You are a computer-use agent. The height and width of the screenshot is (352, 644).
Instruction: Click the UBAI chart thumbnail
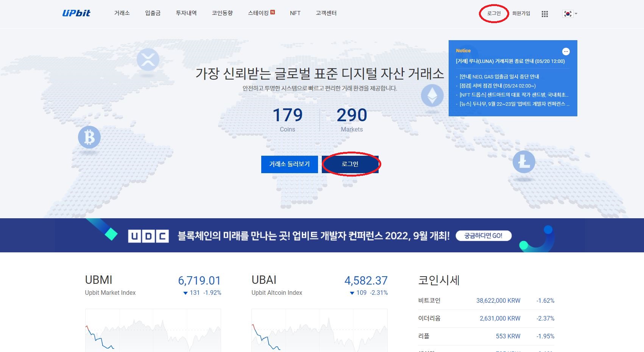click(320, 330)
